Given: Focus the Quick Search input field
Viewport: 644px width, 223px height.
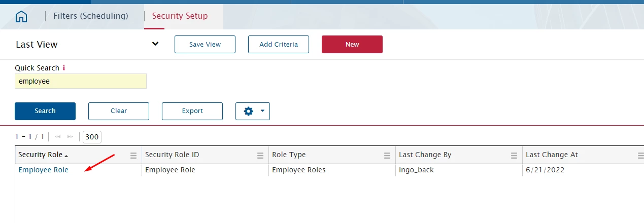Looking at the screenshot, I should pyautogui.click(x=80, y=81).
